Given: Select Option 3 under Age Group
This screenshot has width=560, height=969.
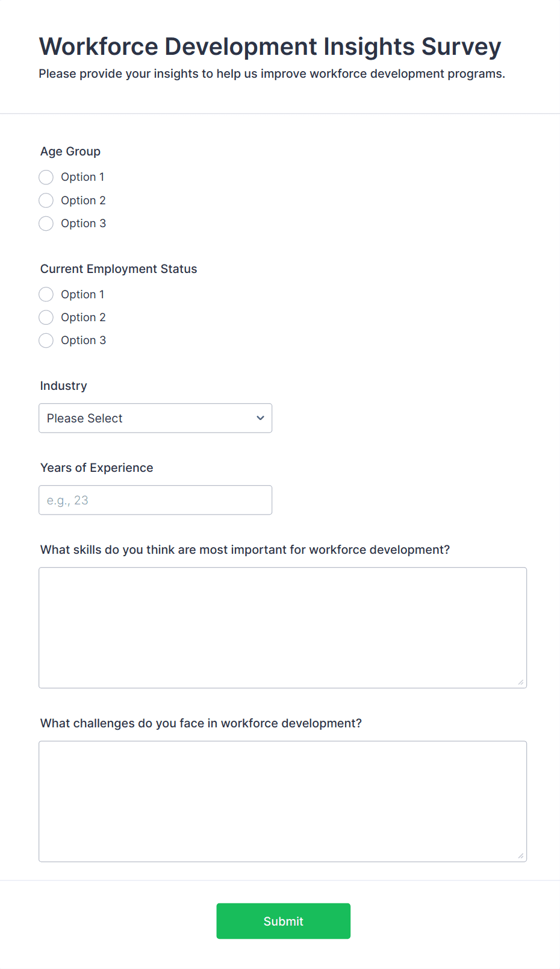Looking at the screenshot, I should pyautogui.click(x=46, y=223).
